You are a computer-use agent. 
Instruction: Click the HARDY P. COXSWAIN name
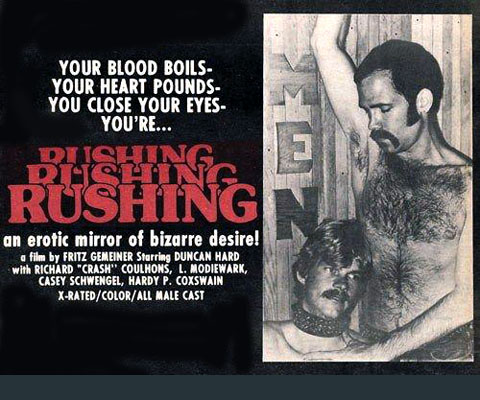point(176,281)
